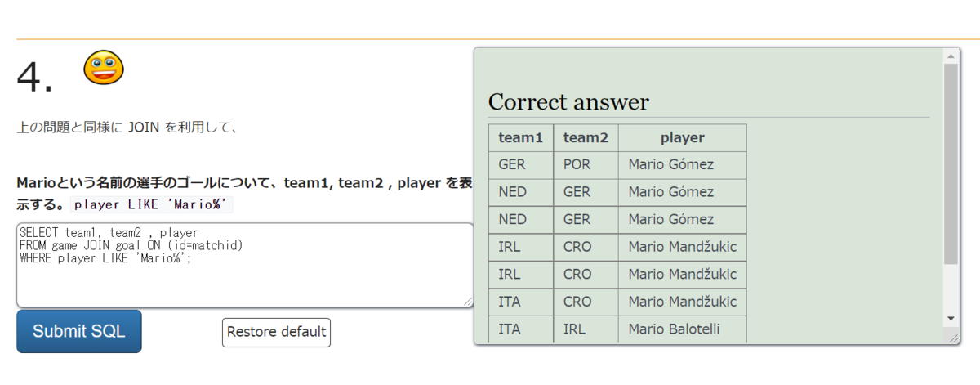Click the Mario Balotelli table cell
This screenshot has width=980, height=385.
pyautogui.click(x=675, y=329)
